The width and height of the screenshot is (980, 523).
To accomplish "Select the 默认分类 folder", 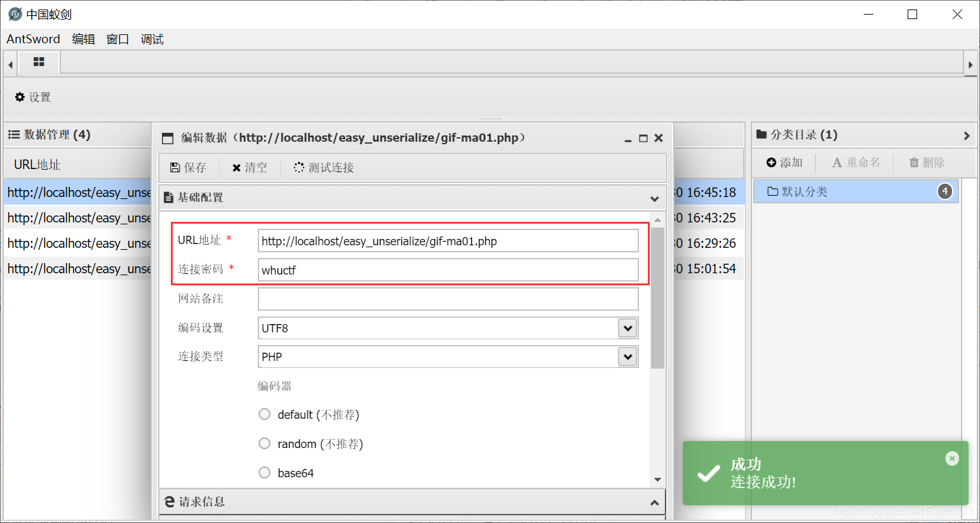I will pos(856,191).
